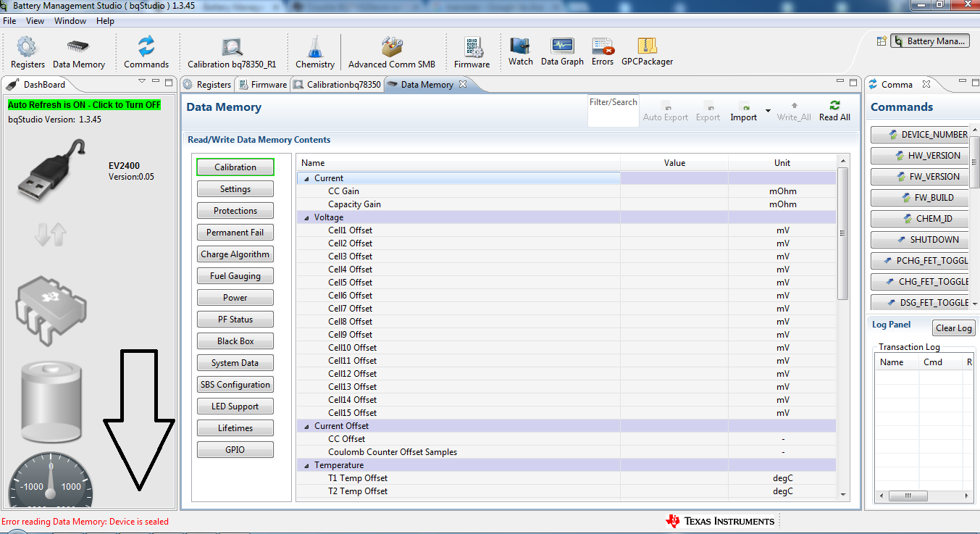This screenshot has height=534, width=980.
Task: Open the Commands toolbar icon
Action: click(x=146, y=52)
